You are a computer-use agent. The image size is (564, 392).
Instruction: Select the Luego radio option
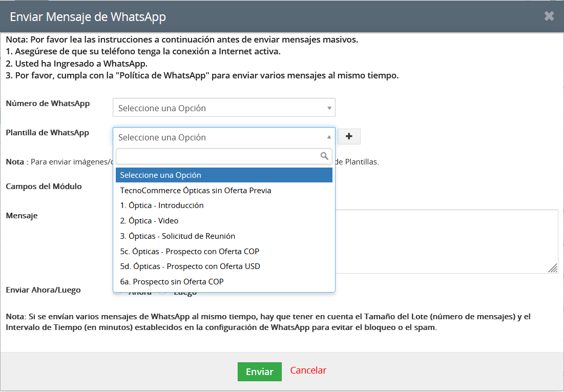click(x=163, y=293)
